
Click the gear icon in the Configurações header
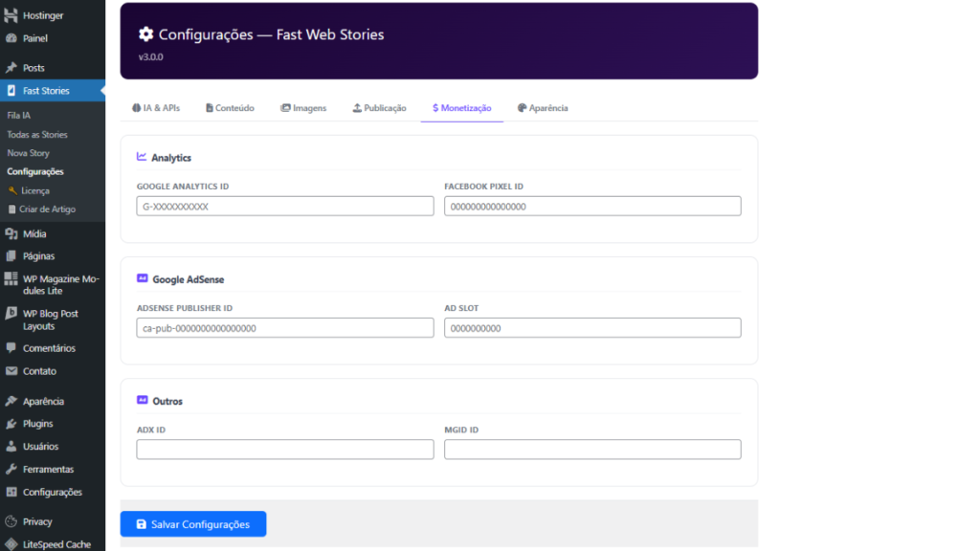[146, 33]
